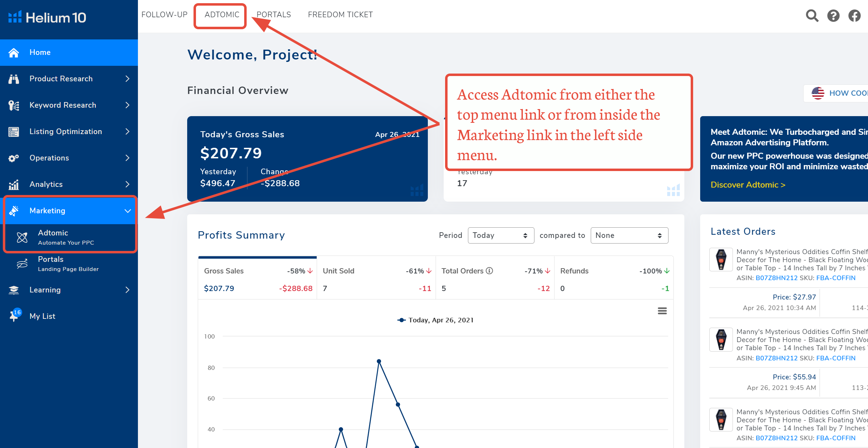Image resolution: width=868 pixels, height=448 pixels.
Task: Expand Operations chevron
Action: (127, 158)
